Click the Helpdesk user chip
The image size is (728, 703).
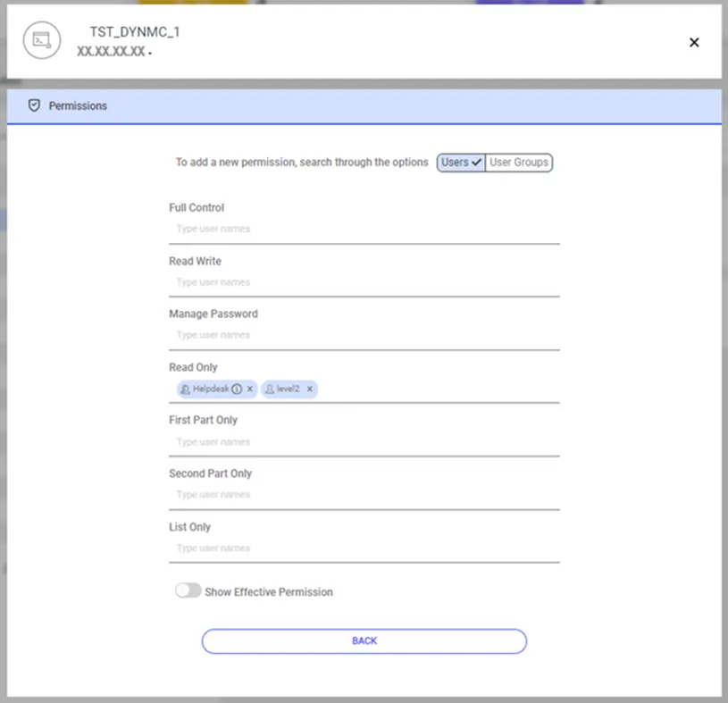[217, 389]
